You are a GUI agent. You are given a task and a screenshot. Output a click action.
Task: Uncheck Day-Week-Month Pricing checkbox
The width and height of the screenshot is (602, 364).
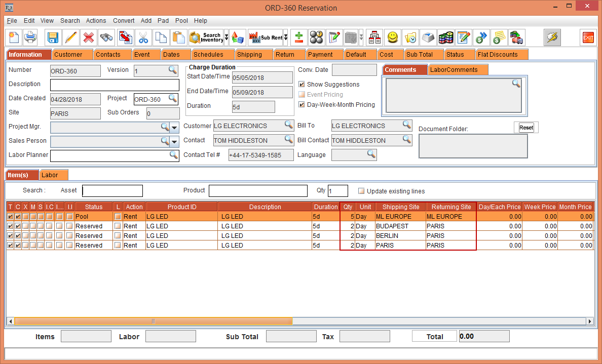click(x=302, y=105)
